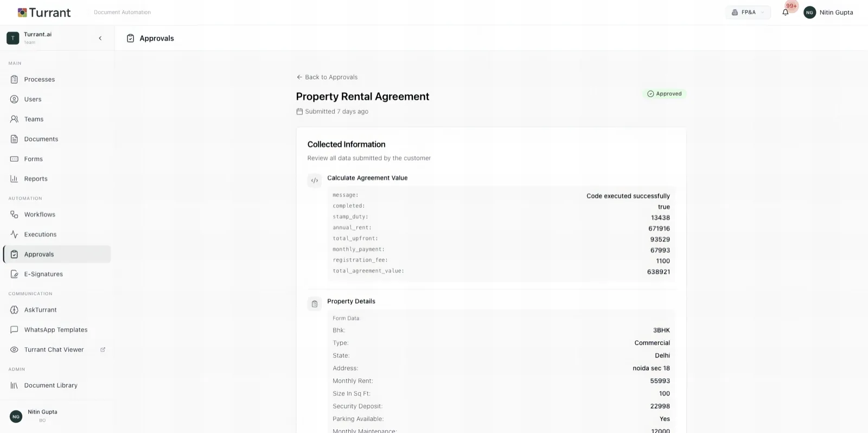
Task: Go to Executions page
Action: click(57, 234)
